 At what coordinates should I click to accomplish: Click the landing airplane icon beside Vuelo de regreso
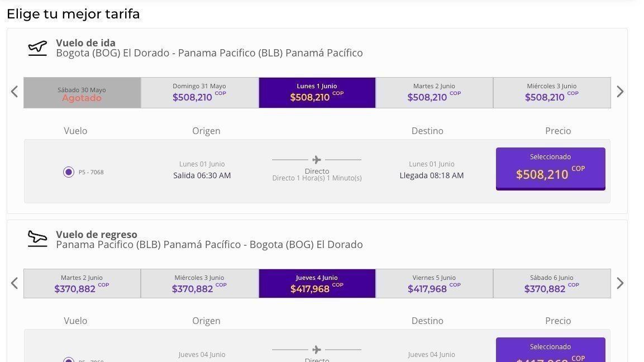37,239
